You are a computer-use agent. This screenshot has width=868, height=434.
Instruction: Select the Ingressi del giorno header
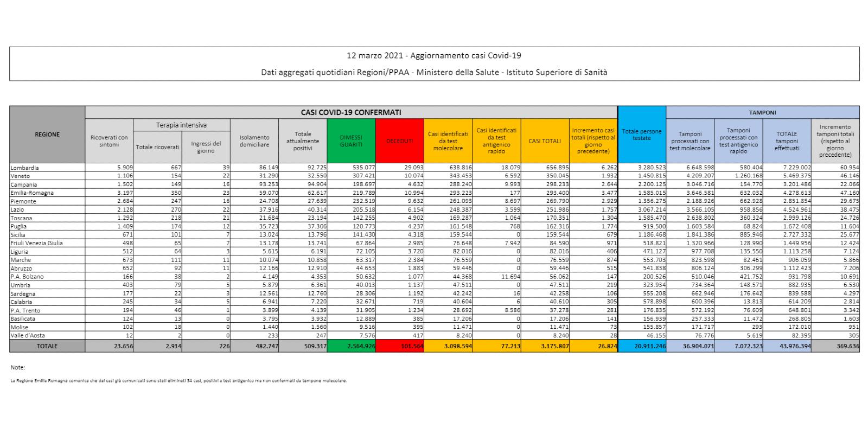(206, 147)
